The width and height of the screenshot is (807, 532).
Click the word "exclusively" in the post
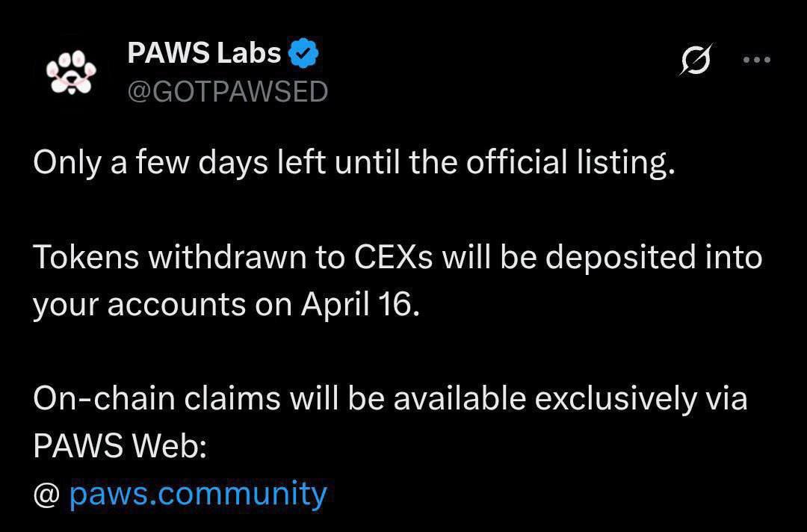pyautogui.click(x=615, y=399)
